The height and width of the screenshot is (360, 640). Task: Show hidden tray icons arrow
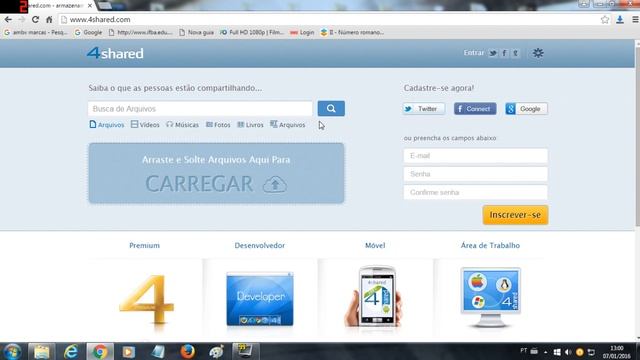545,352
